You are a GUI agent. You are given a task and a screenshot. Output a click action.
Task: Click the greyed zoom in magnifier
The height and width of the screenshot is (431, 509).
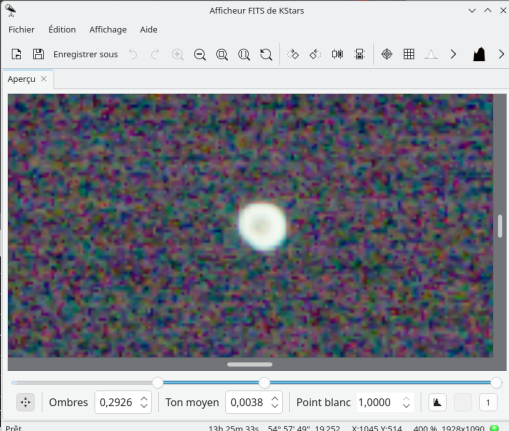click(x=177, y=54)
